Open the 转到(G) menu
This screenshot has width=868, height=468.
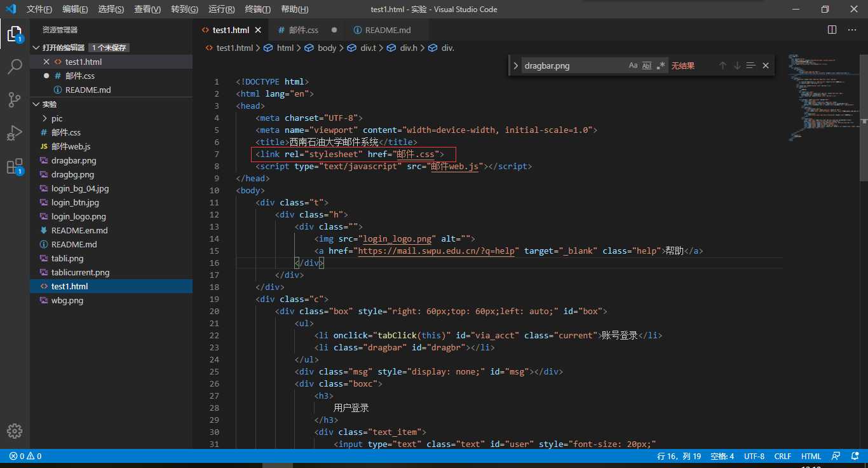click(x=185, y=10)
